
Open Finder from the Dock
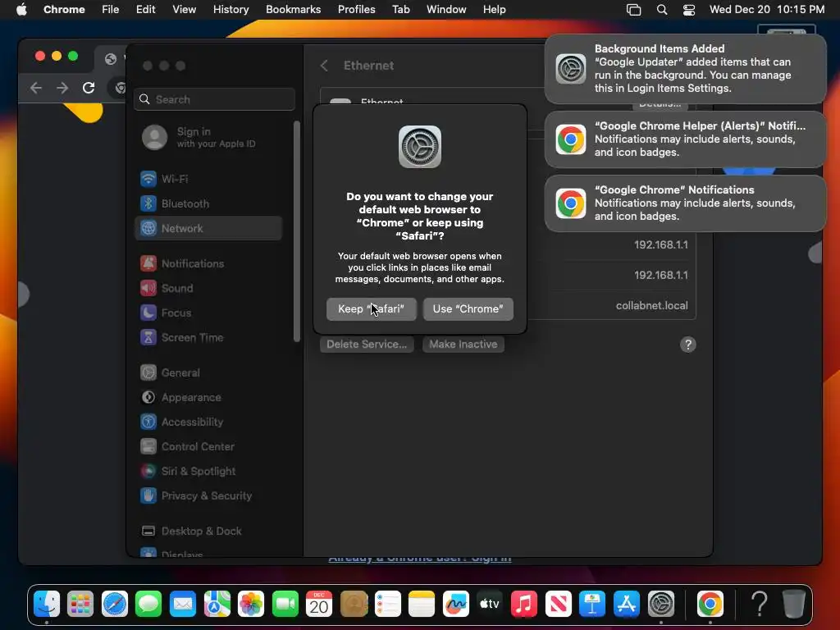(x=47, y=605)
